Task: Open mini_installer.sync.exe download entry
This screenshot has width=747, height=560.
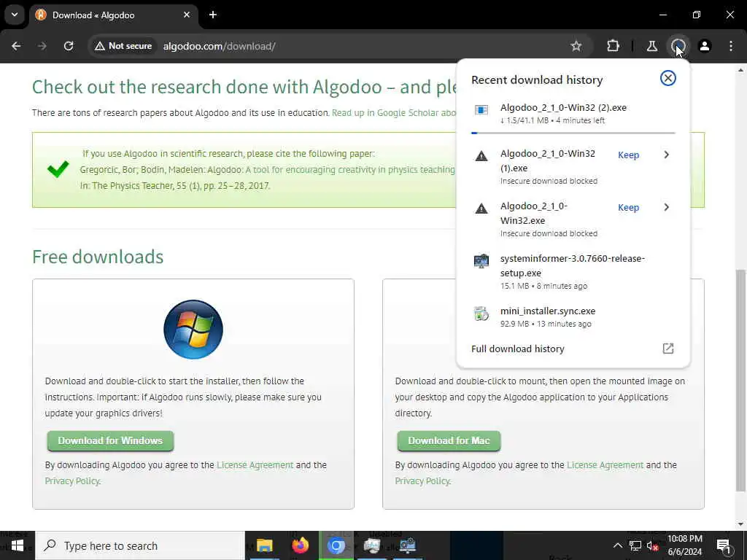Action: pyautogui.click(x=573, y=316)
